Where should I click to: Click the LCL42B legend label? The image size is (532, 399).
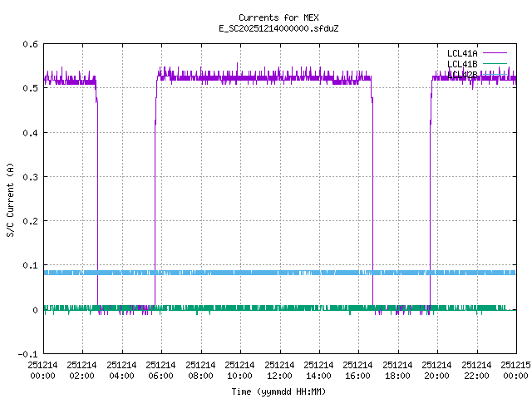(x=461, y=75)
